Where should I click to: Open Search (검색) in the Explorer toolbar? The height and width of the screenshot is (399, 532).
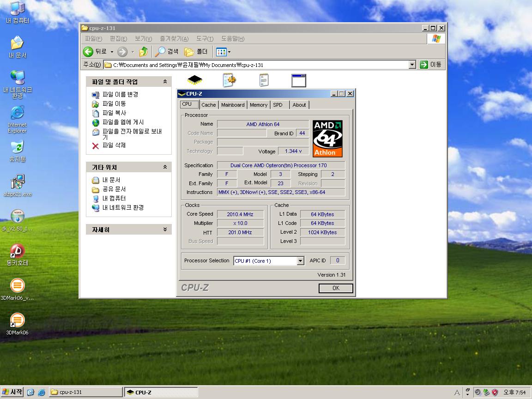click(x=167, y=52)
